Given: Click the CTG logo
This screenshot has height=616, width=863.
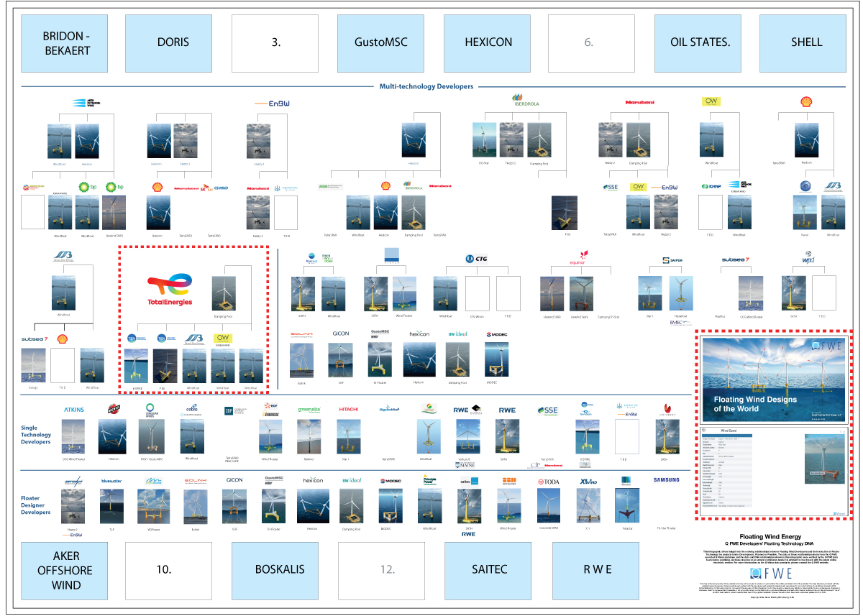Looking at the screenshot, I should click(x=477, y=259).
